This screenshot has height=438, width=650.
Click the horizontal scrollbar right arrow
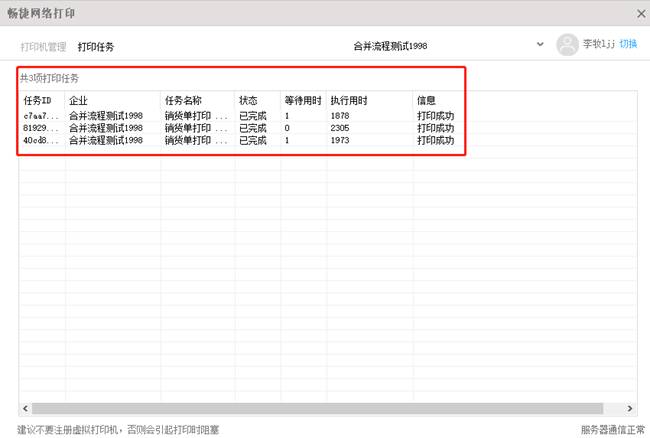pos(630,408)
